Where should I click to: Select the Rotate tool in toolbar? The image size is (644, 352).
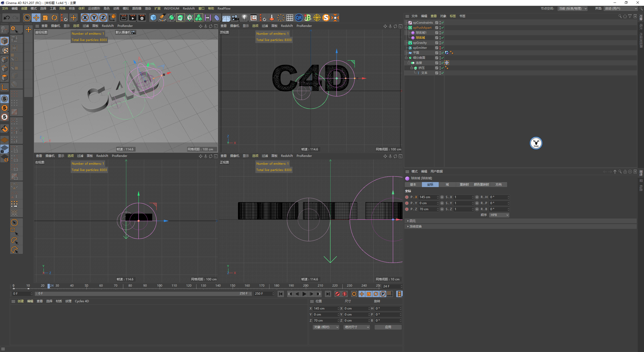pos(54,18)
